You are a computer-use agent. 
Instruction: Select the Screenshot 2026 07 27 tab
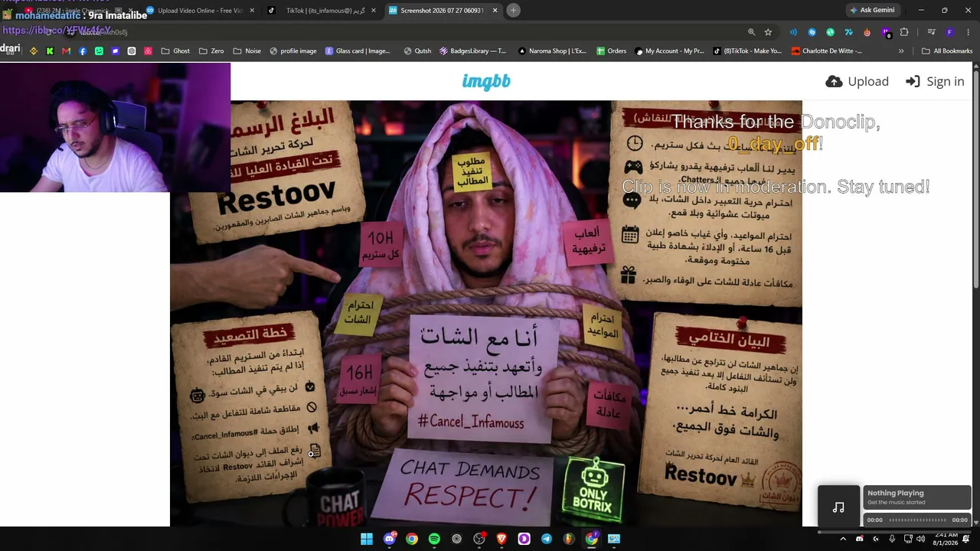443,11
